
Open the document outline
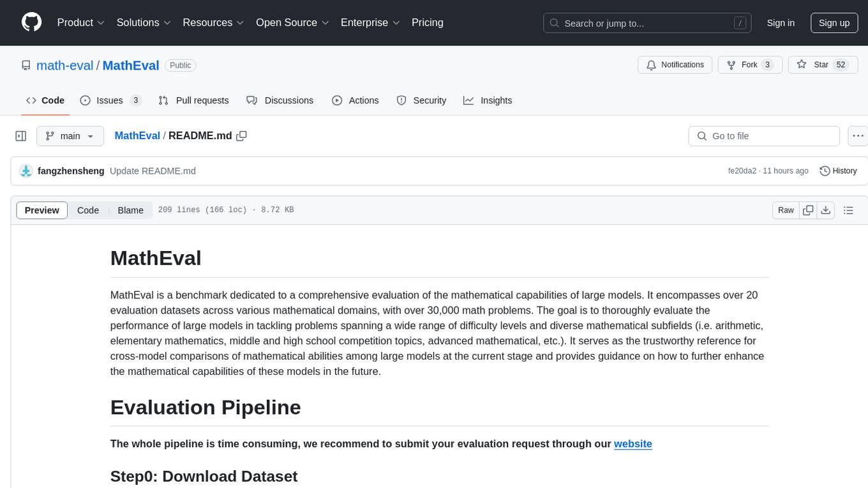(848, 210)
